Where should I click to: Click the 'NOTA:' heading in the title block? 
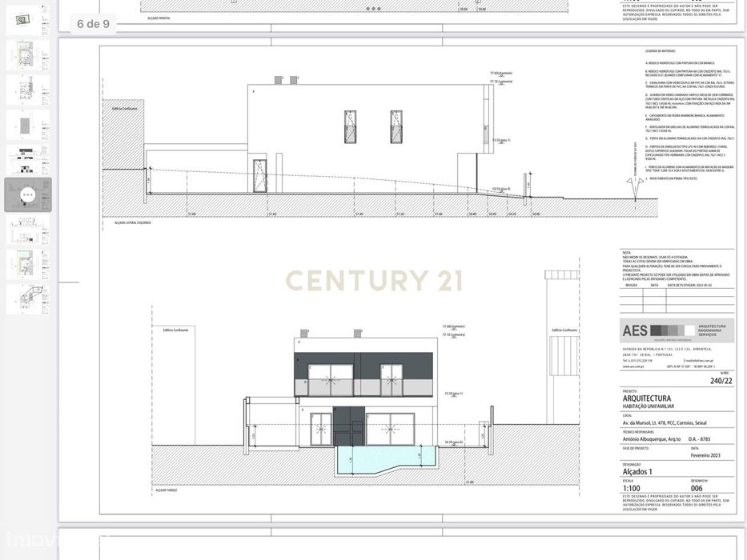click(x=626, y=252)
